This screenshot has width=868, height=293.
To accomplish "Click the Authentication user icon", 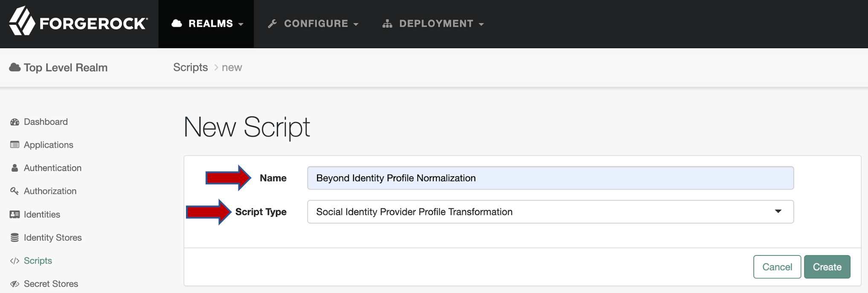I will point(15,168).
